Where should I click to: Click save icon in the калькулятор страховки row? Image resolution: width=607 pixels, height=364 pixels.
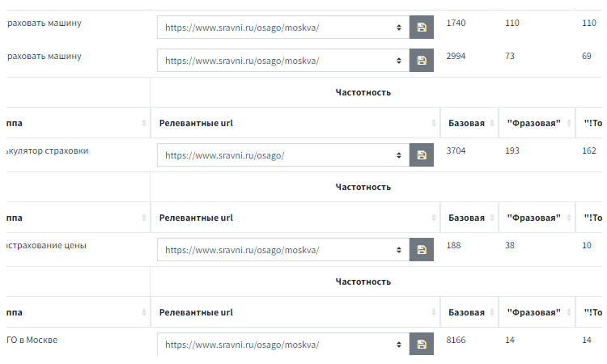click(421, 155)
